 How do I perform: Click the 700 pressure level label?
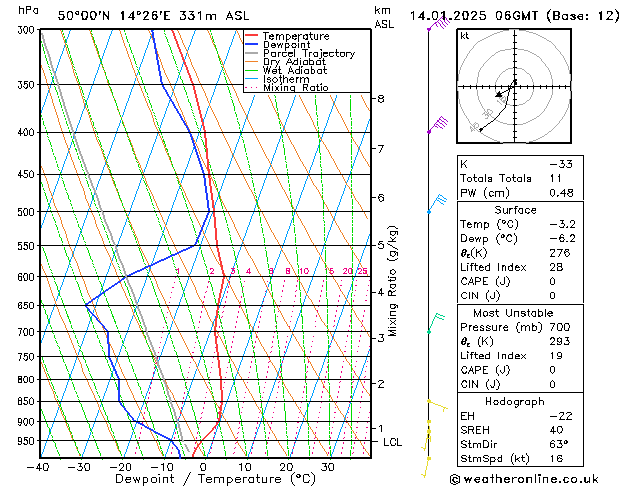(28, 332)
